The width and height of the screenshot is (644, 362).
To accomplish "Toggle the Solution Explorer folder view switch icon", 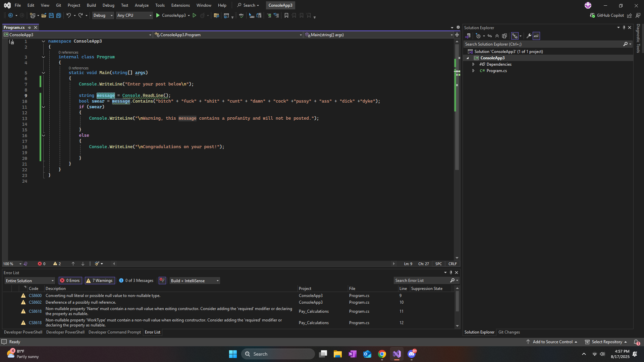I will [468, 36].
